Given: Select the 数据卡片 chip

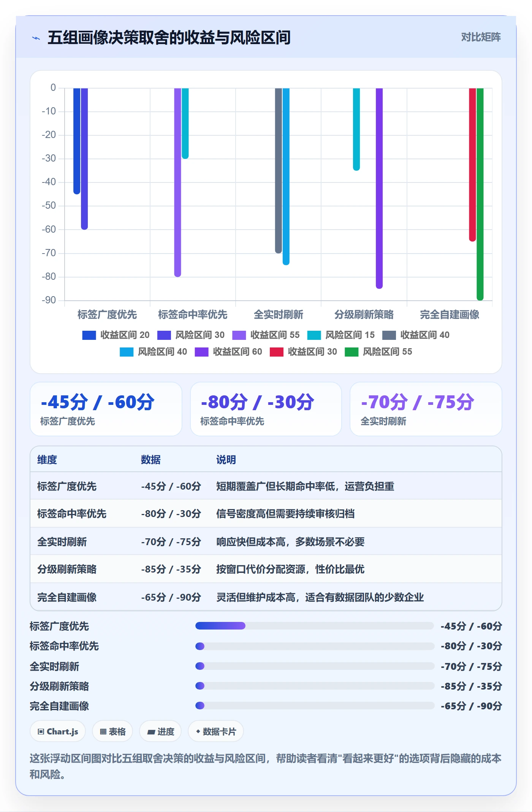Looking at the screenshot, I should (x=215, y=731).
